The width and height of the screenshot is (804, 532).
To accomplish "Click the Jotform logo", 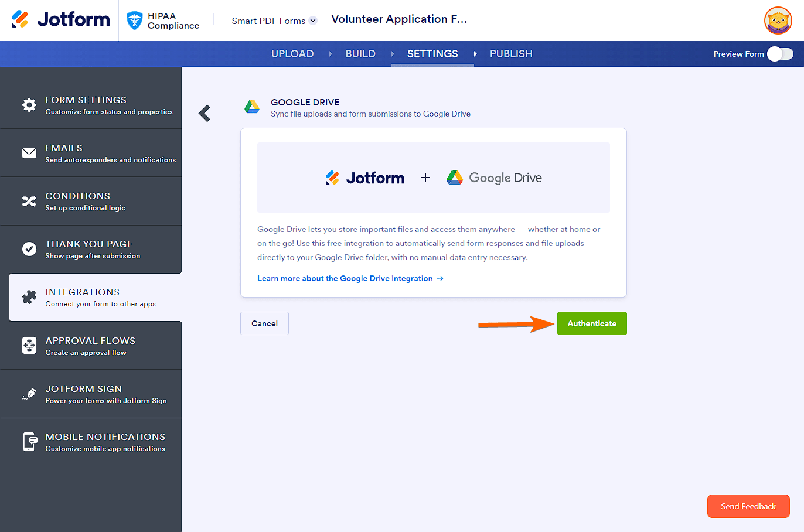I will (60, 19).
